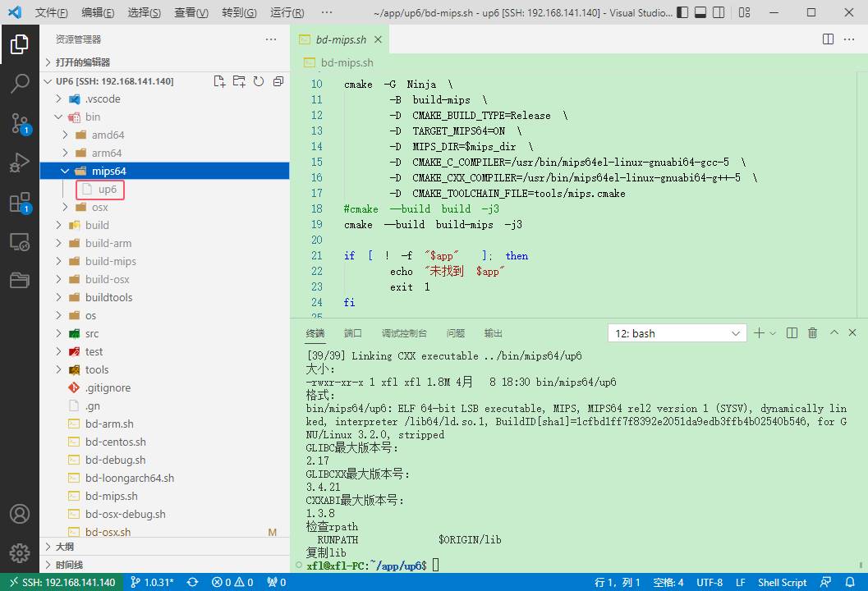Image resolution: width=868 pixels, height=591 pixels.
Task: Switch to the 问题 panel tab
Action: pyautogui.click(x=455, y=333)
